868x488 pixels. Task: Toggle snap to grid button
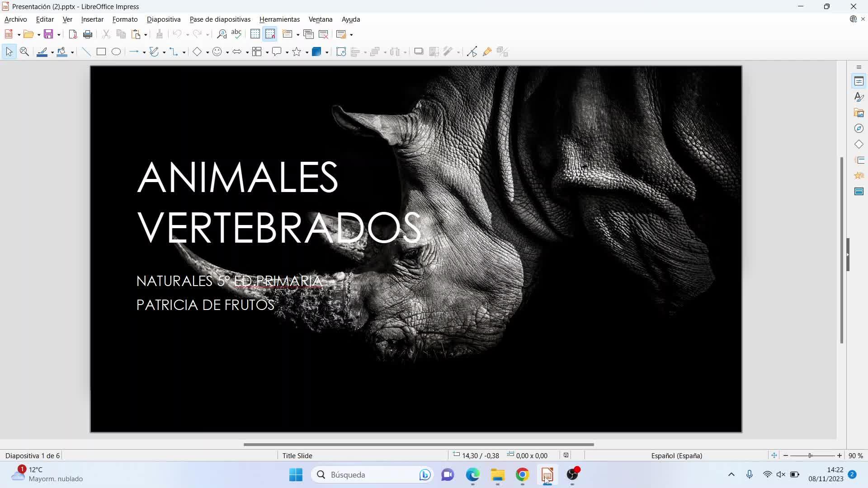click(270, 34)
